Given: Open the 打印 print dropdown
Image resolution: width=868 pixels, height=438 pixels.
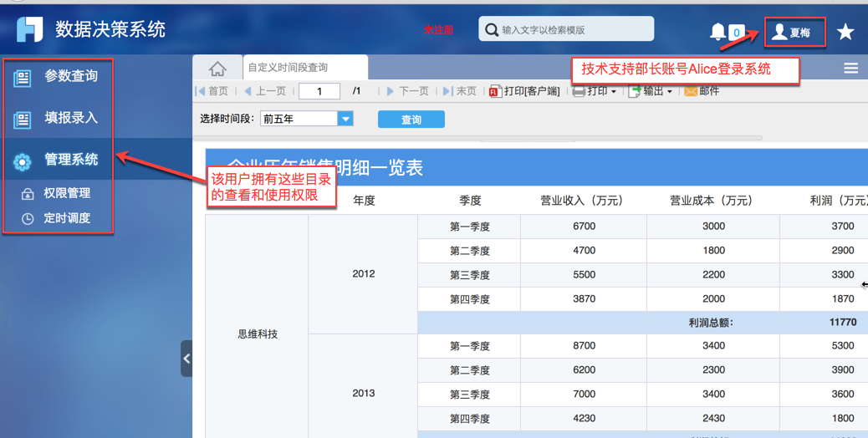Looking at the screenshot, I should point(595,91).
